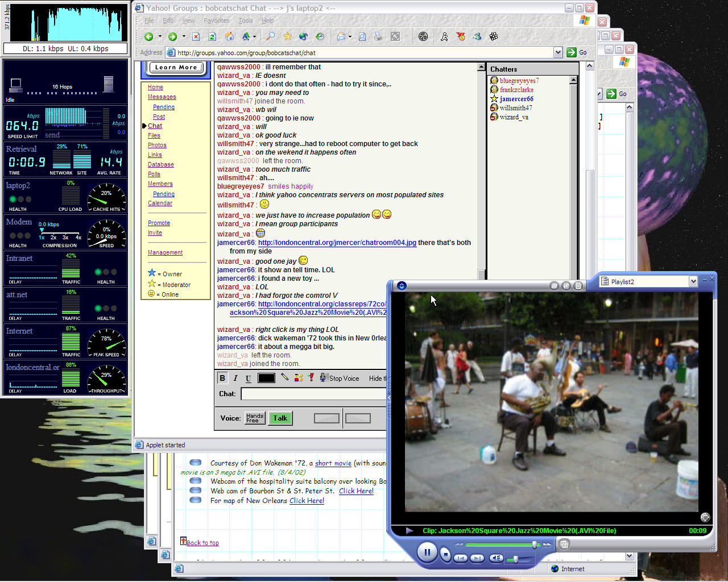Click the Mail envelope icon in toolbar
This screenshot has height=582, width=728.
(341, 36)
